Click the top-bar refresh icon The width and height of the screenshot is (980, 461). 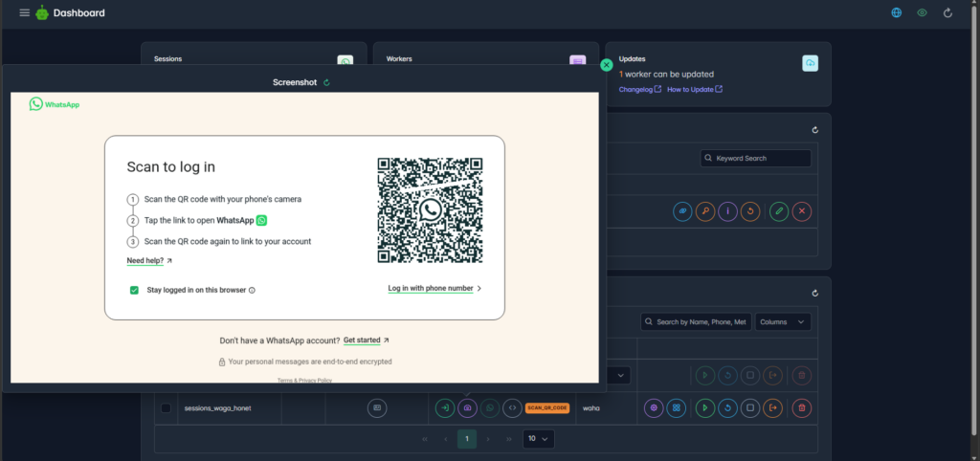947,12
